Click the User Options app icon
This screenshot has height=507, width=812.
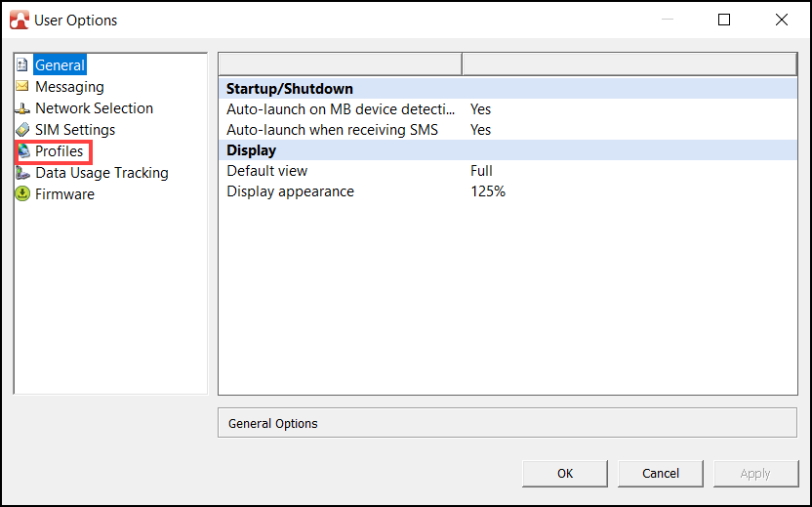pos(20,20)
